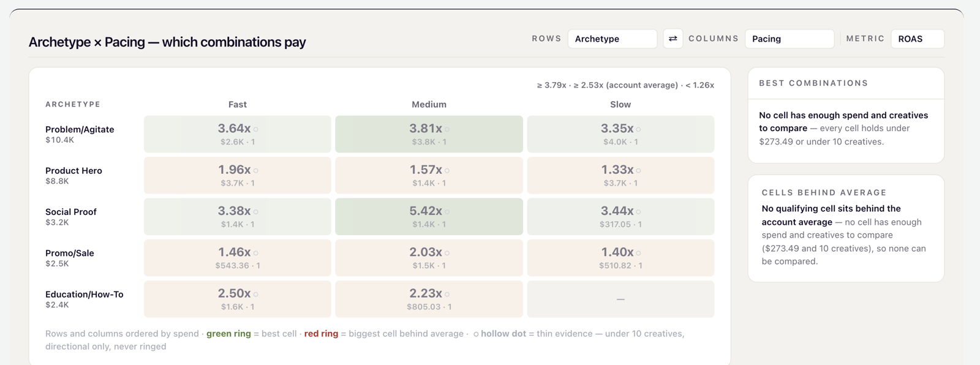
Task: Click the Slow column header
Action: click(620, 105)
